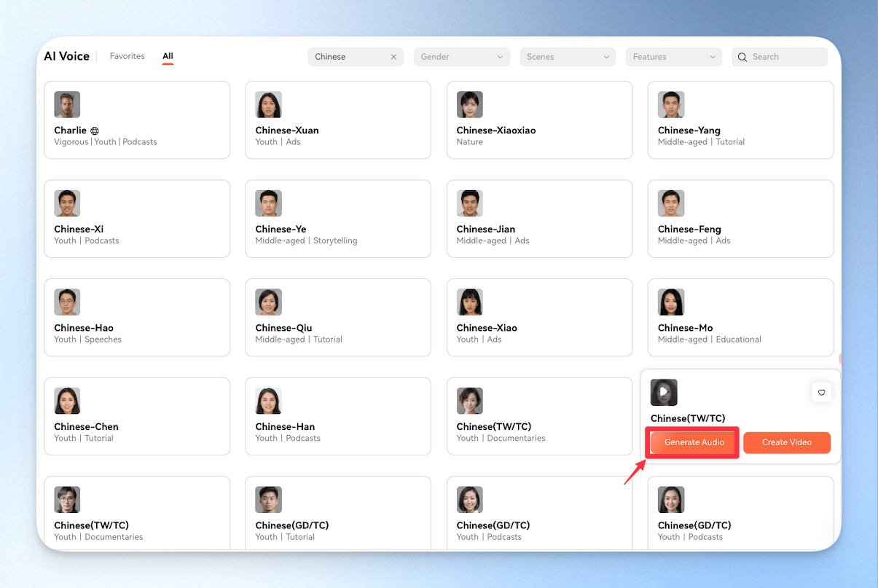The width and height of the screenshot is (878, 588).
Task: Open the Gender dropdown
Action: (x=461, y=57)
